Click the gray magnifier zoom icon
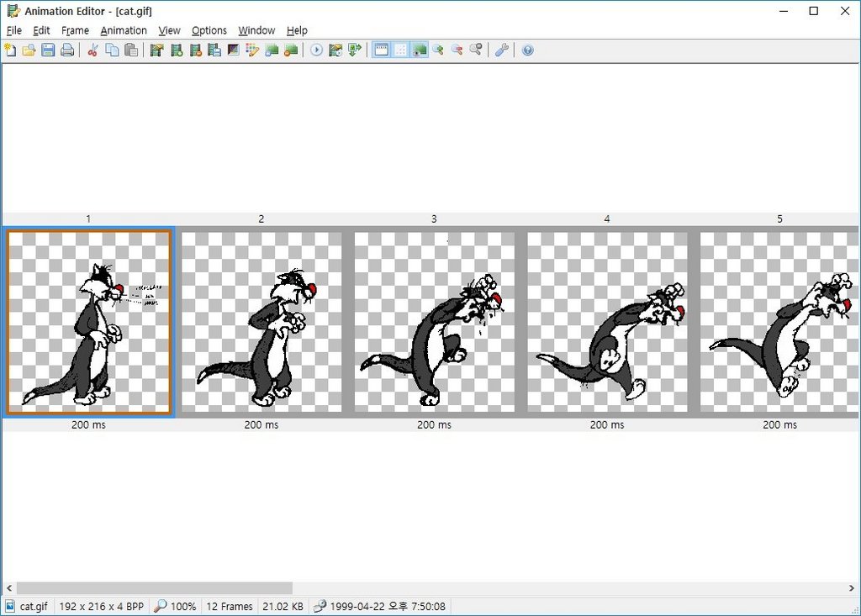The width and height of the screenshot is (861, 616). coord(476,50)
